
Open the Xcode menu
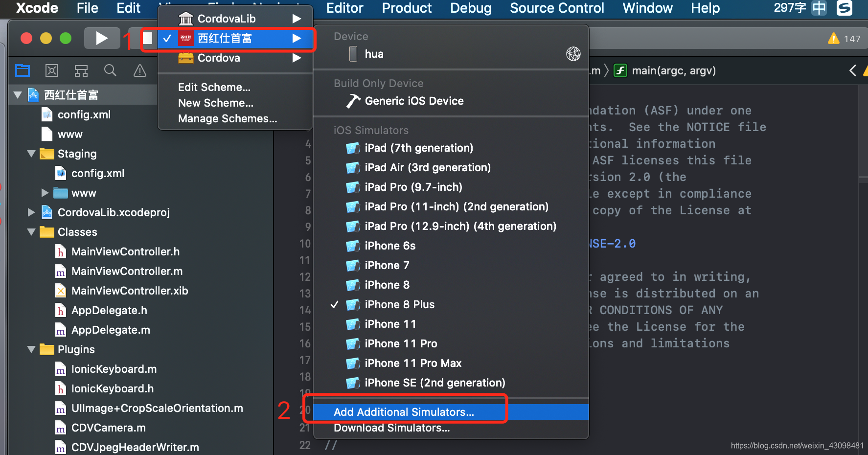point(37,8)
